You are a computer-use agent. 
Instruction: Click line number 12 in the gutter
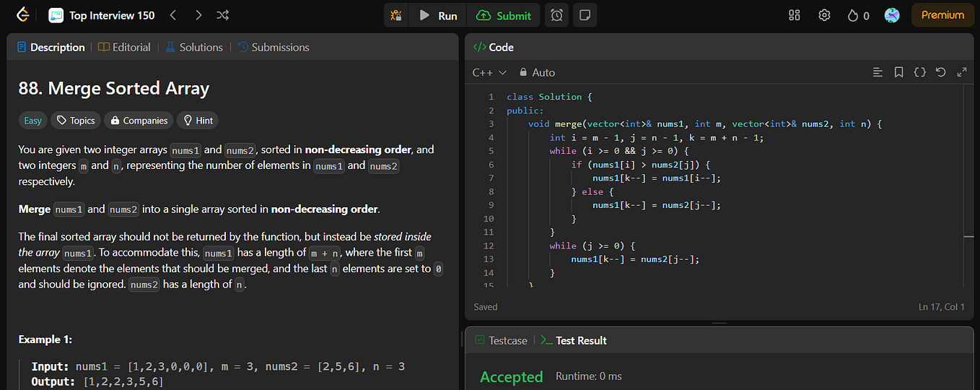pyautogui.click(x=490, y=246)
